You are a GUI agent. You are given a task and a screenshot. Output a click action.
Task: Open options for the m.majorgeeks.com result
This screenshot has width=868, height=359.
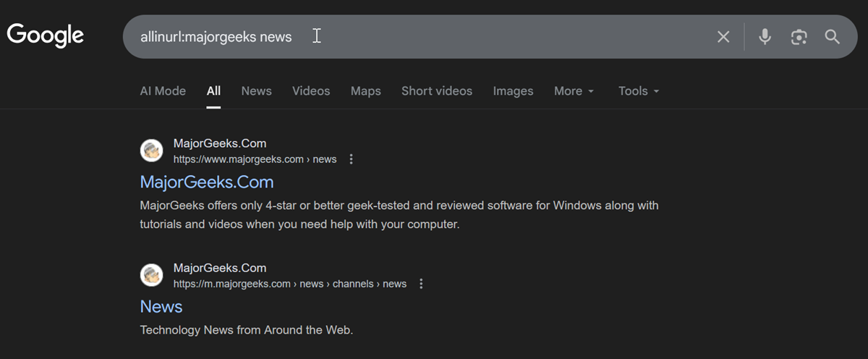[x=422, y=284]
